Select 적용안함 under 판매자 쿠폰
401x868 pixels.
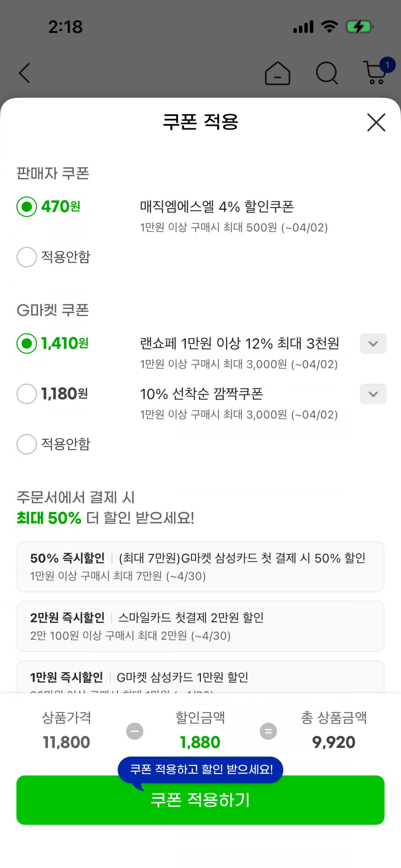pos(27,257)
